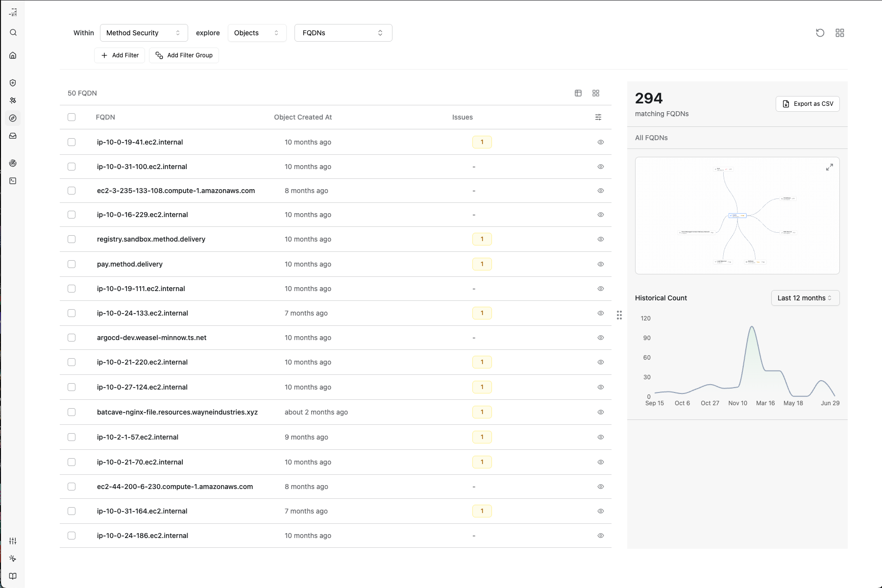The width and height of the screenshot is (882, 588).
Task: Open the home icon in the sidebar
Action: click(13, 55)
